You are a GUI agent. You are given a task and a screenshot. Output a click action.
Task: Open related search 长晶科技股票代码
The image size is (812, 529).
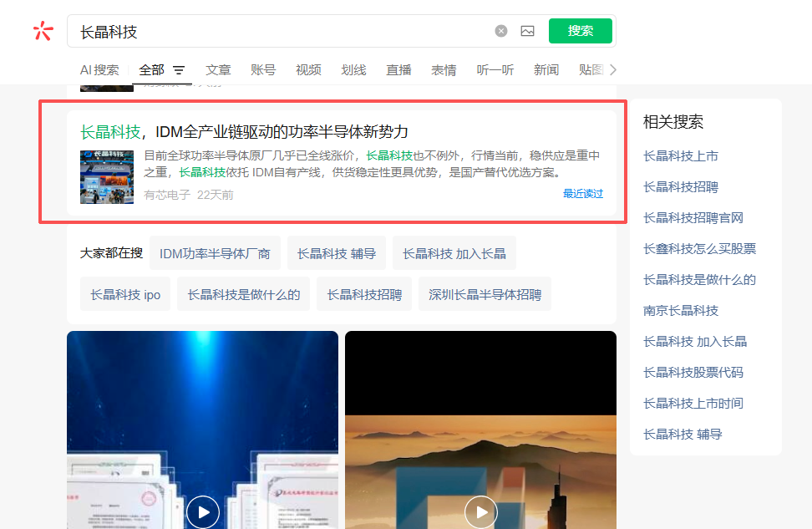click(x=693, y=373)
